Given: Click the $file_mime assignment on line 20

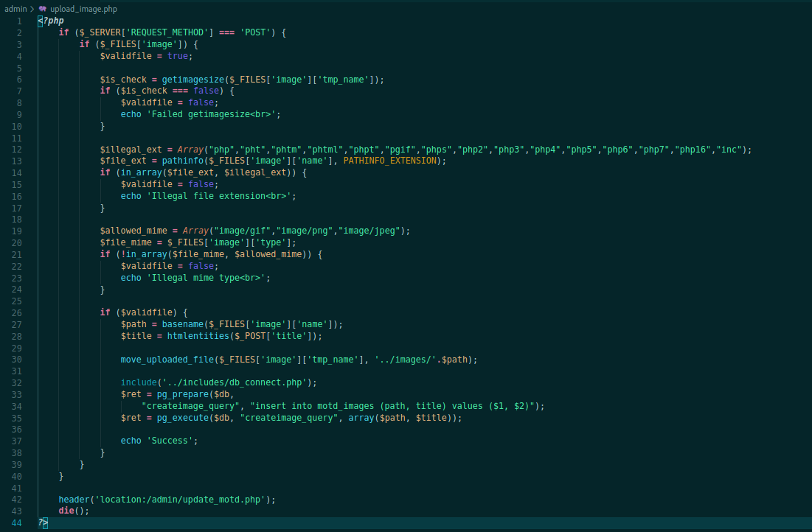Looking at the screenshot, I should (198, 242).
